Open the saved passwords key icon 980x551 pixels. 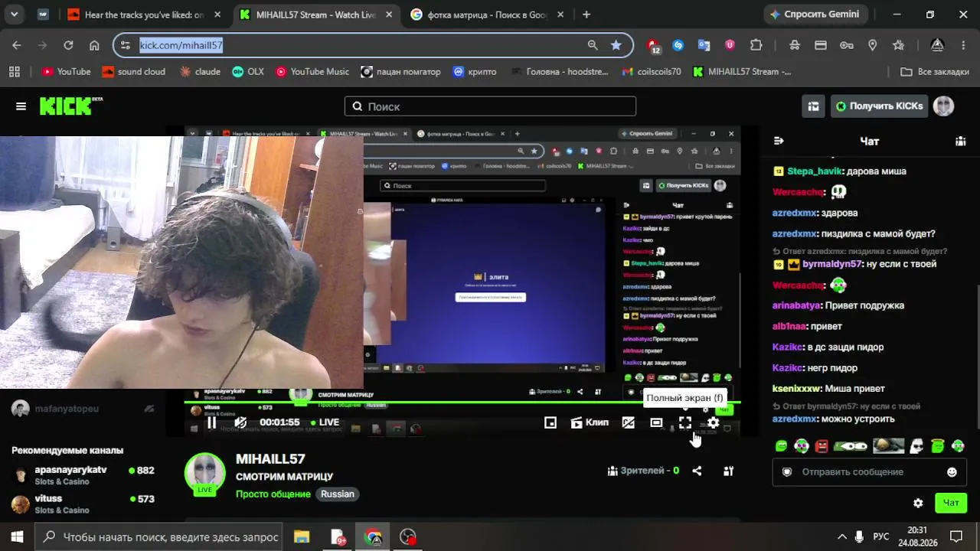tap(847, 45)
